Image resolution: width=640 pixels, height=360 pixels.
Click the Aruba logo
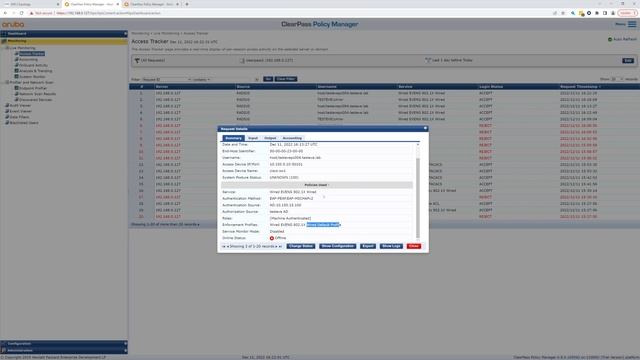click(13, 24)
